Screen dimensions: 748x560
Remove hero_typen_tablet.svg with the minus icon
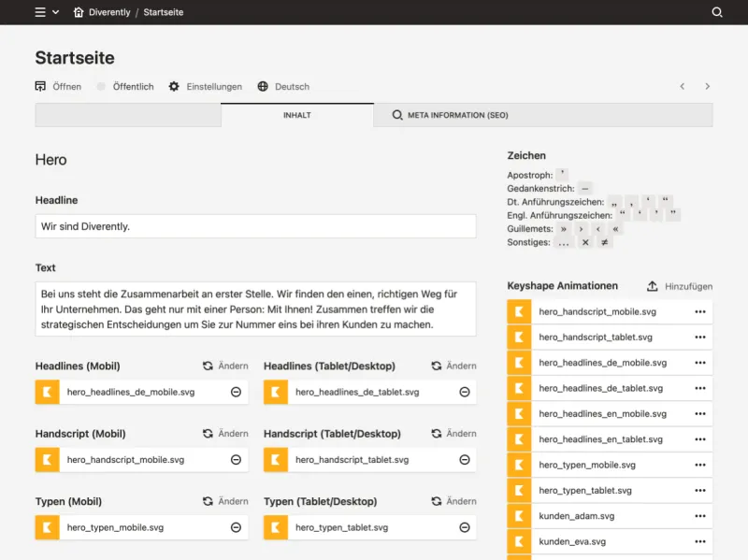click(x=463, y=527)
